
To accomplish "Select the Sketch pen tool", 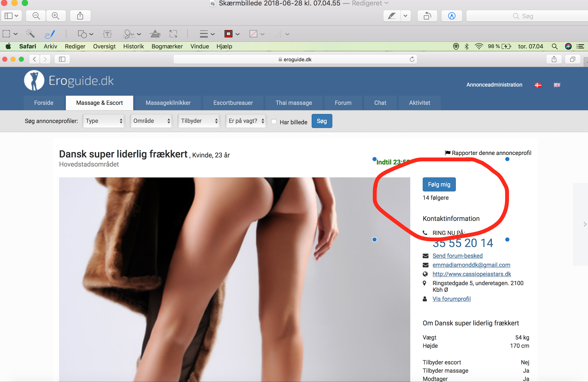I will click(x=50, y=34).
